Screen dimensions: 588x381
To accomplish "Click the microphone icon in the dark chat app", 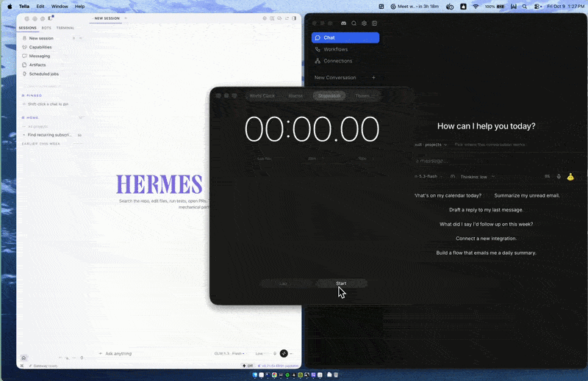I will tap(559, 176).
